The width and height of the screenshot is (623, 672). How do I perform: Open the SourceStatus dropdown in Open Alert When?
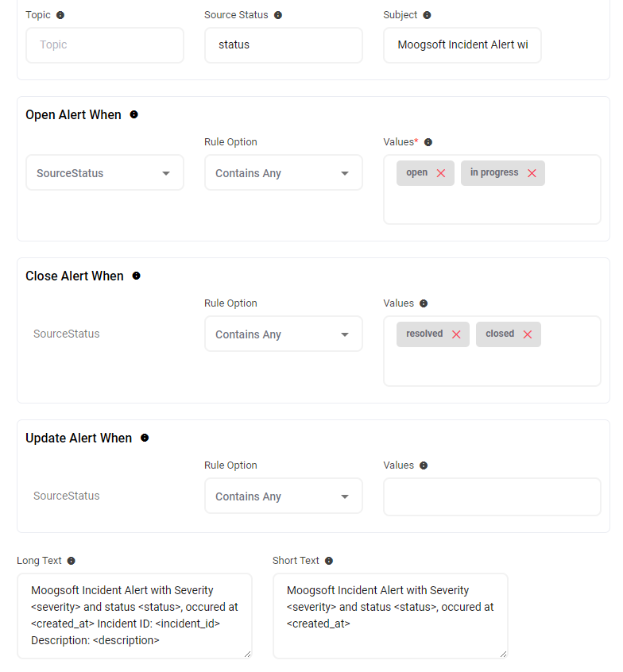pyautogui.click(x=105, y=173)
